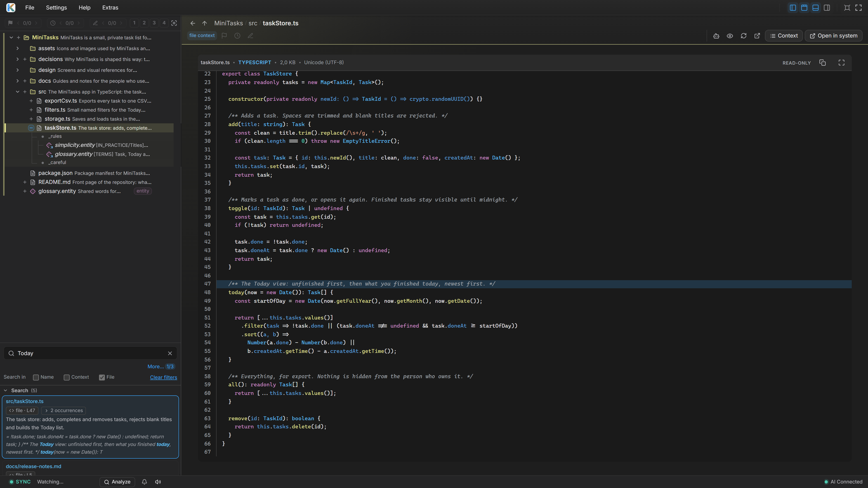This screenshot has width=868, height=488.
Task: Collapse the Search results section chevron
Action: [x=5, y=390]
